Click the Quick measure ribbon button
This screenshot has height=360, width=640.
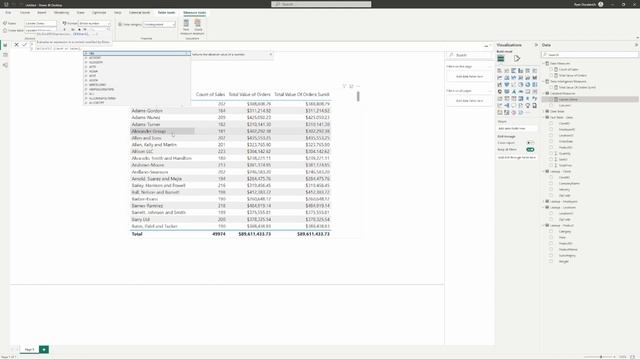198,27
